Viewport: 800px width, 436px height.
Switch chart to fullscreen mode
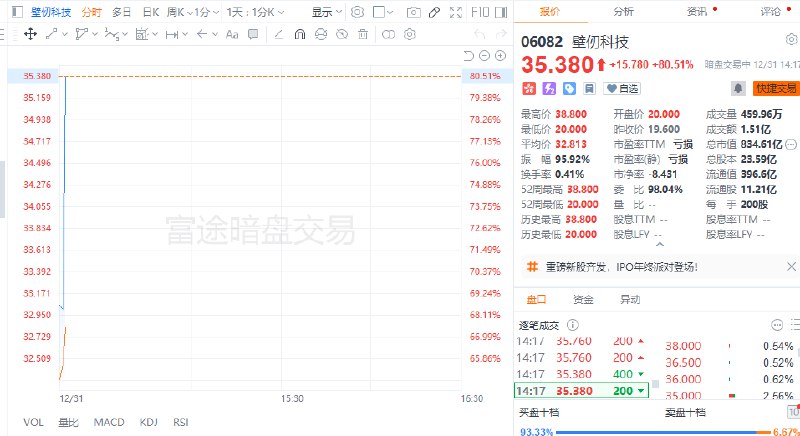click(x=456, y=12)
